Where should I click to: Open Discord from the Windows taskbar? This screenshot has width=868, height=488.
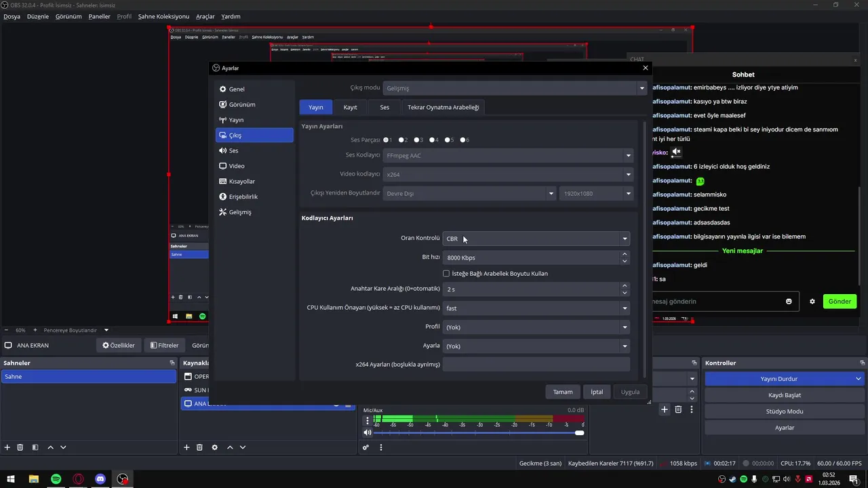tap(100, 479)
